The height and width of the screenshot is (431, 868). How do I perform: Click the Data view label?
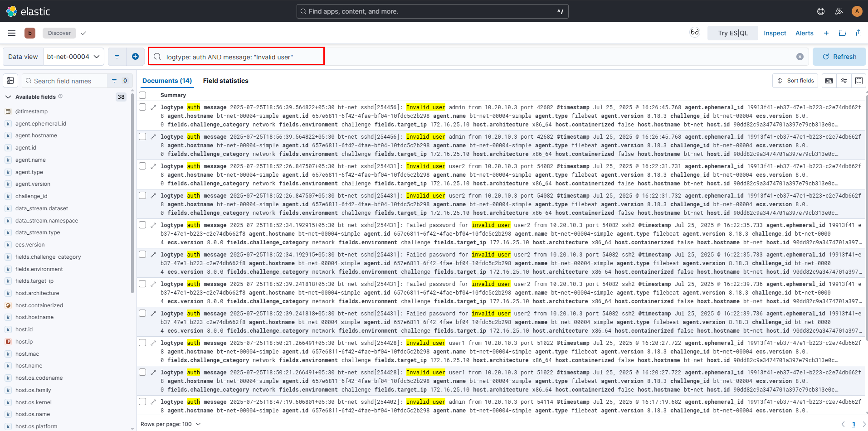point(23,57)
